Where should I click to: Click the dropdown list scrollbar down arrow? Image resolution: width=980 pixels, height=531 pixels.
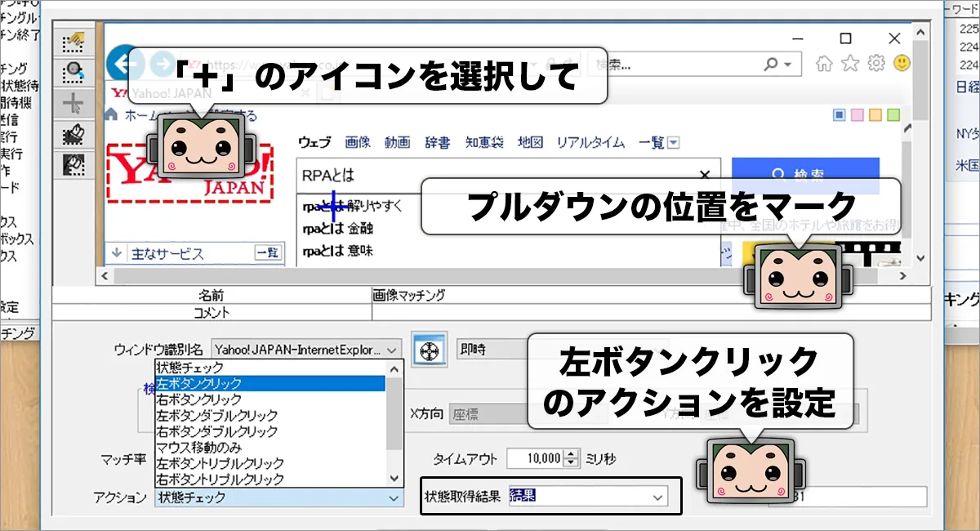pyautogui.click(x=394, y=479)
